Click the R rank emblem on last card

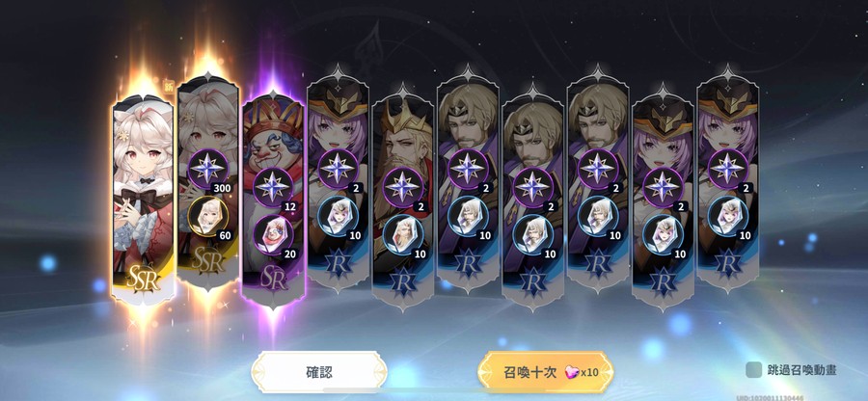[x=728, y=265]
